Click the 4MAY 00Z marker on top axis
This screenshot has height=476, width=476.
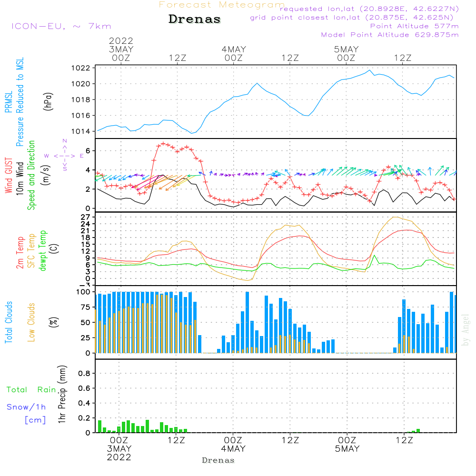coord(234,53)
